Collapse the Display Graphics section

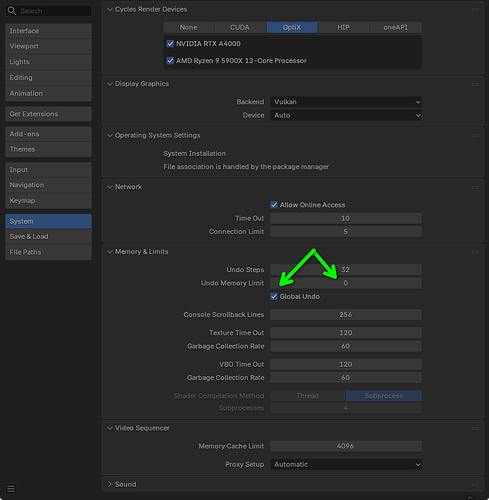tap(110, 84)
